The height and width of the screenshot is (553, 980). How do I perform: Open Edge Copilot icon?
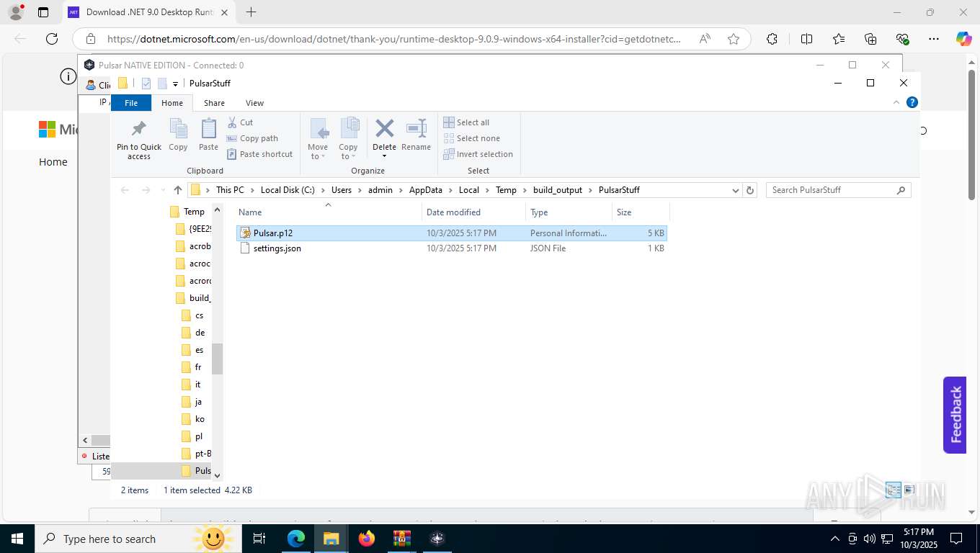[963, 39]
